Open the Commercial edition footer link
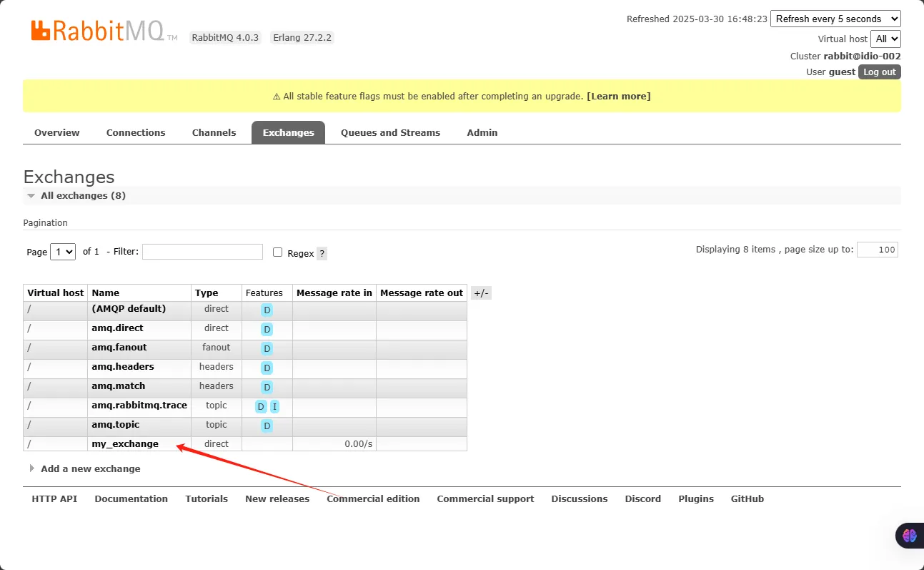 click(x=373, y=498)
